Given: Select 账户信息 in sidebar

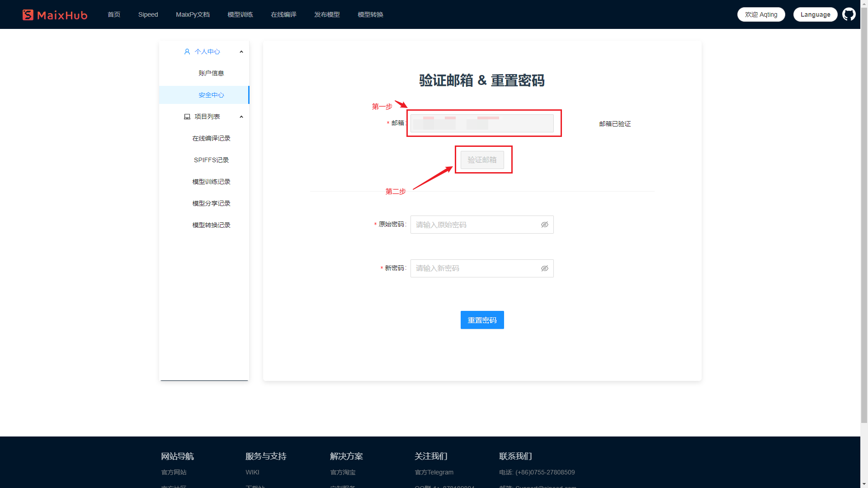Looking at the screenshot, I should 204,73.
